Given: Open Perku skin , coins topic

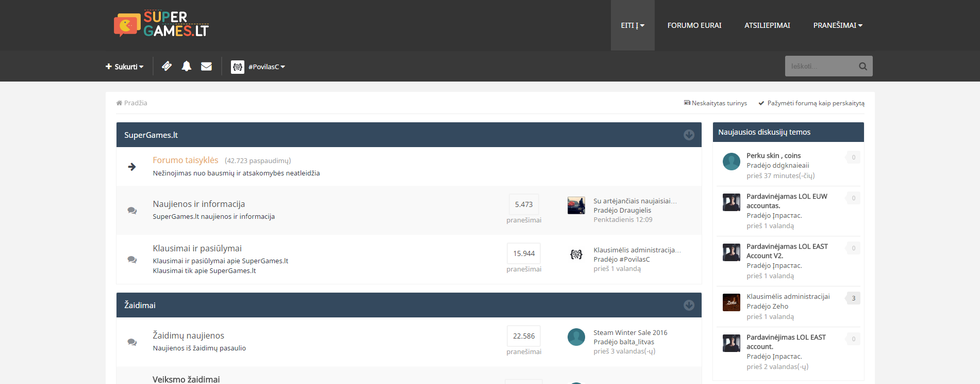Looking at the screenshot, I should [x=774, y=155].
